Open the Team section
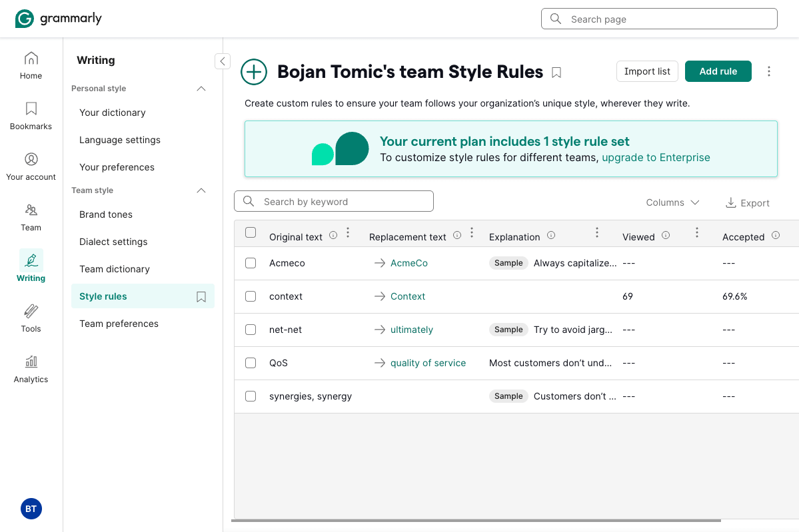Viewport: 799px width, 532px height. (31, 216)
